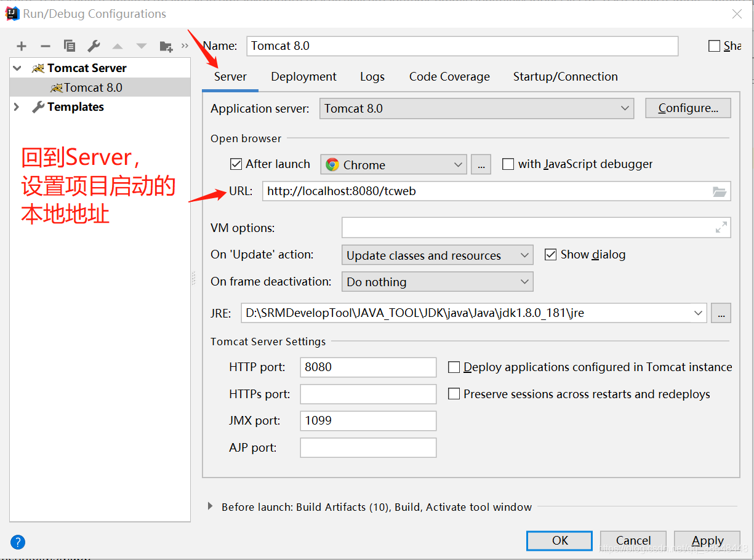Open edit defaults wrench icon
Viewport: 754px width, 560px height.
(x=94, y=46)
